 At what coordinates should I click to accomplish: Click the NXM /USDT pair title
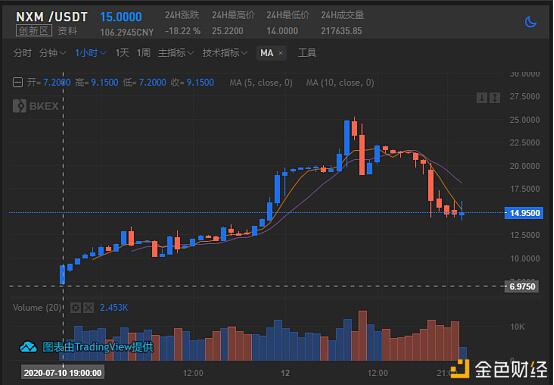click(x=52, y=17)
